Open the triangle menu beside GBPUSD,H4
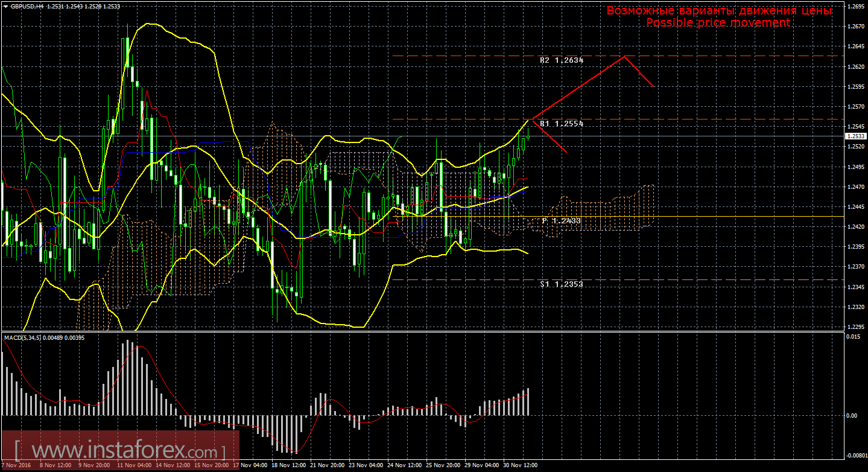 tap(6, 6)
